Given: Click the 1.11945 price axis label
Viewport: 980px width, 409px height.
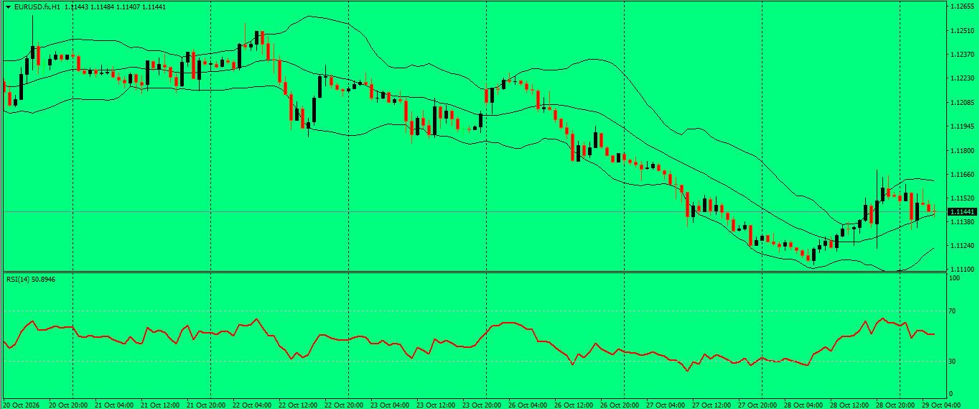Looking at the screenshot, I should [x=961, y=127].
